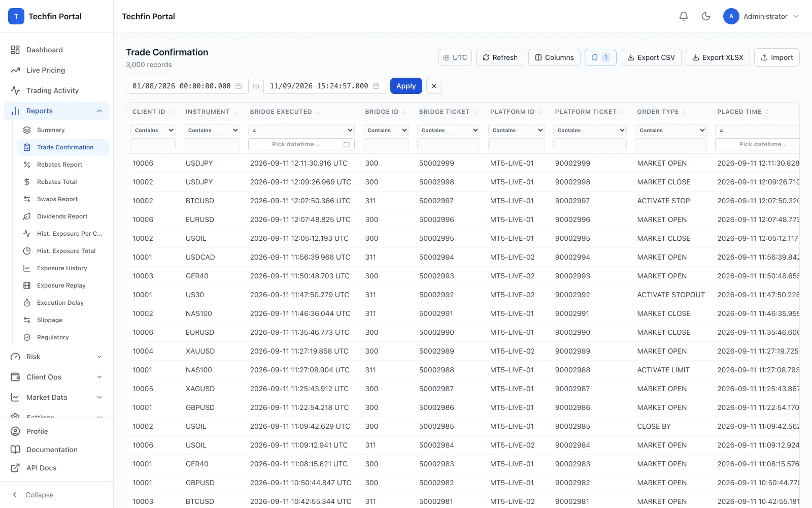Sort by Client ID column
Viewport: 812px width, 508px height.
tap(152, 112)
